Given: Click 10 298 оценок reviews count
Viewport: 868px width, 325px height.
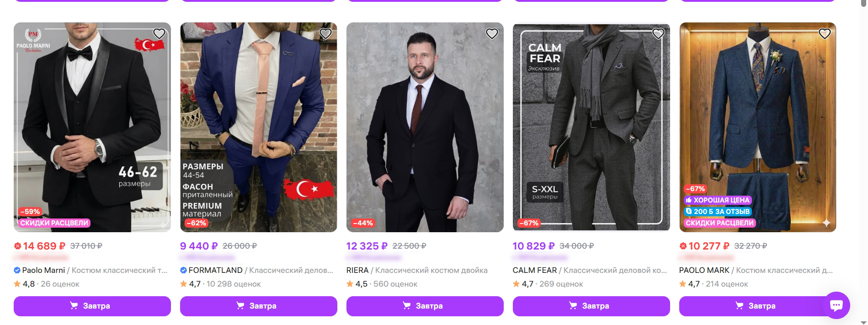Looking at the screenshot, I should click(234, 284).
